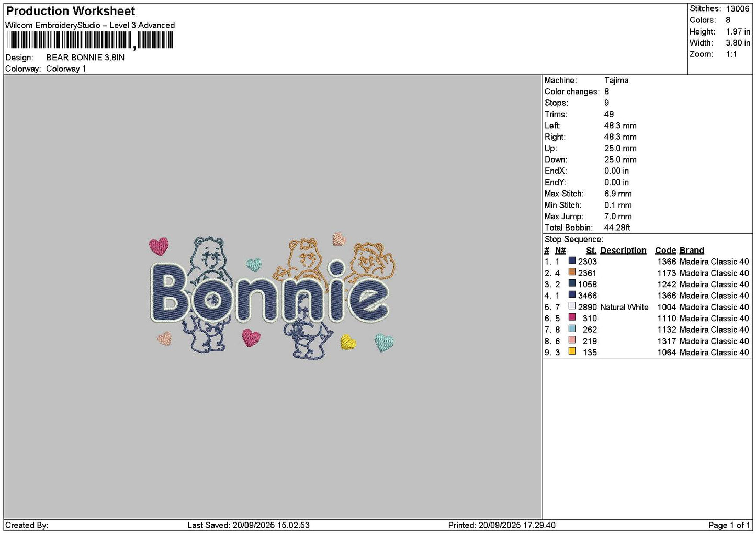Select the Width value 3.80 in

coord(738,43)
